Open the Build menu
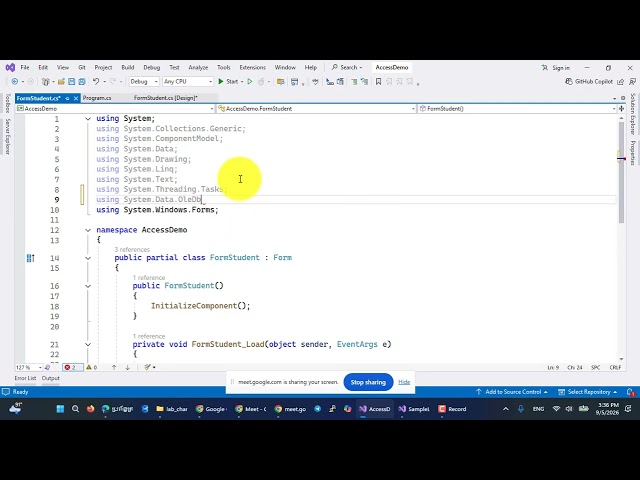 pos(128,67)
